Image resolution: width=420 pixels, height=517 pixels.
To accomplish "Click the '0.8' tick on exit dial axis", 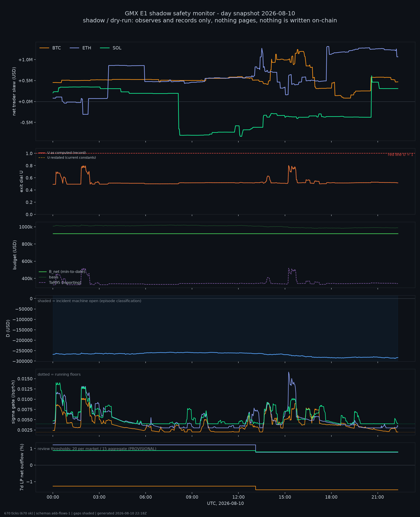I will tap(29, 166).
